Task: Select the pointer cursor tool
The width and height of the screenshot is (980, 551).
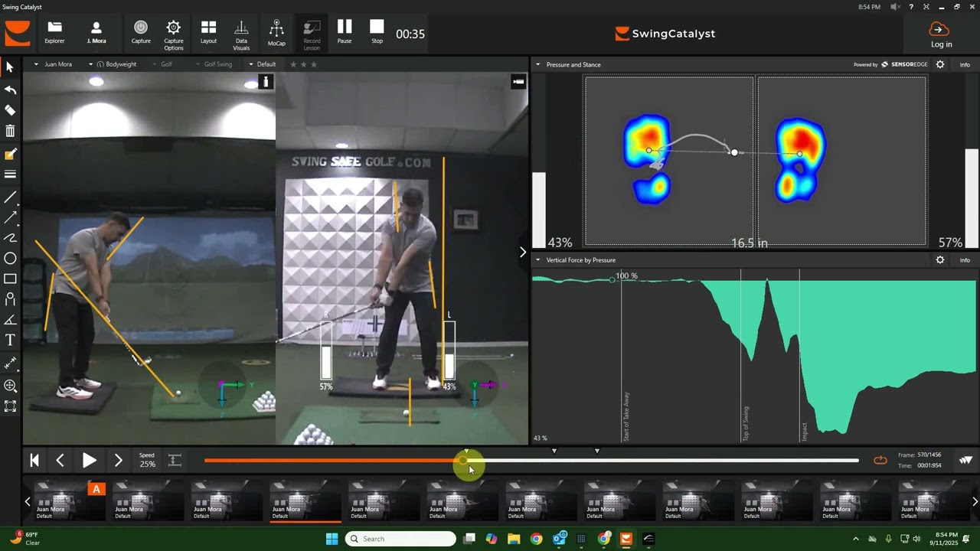Action: tap(10, 68)
